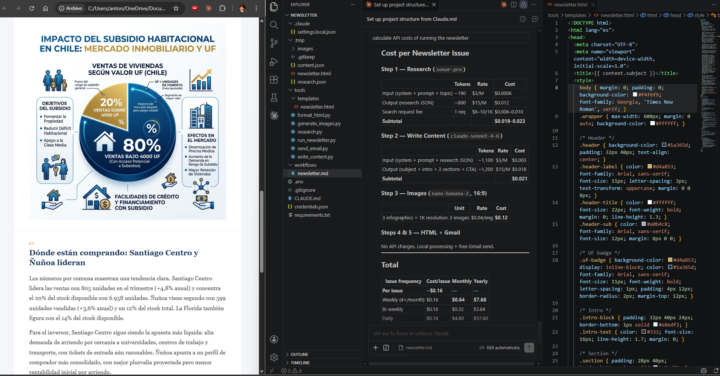
Task: Click the session history clock icon
Action: pyautogui.click(x=523, y=19)
